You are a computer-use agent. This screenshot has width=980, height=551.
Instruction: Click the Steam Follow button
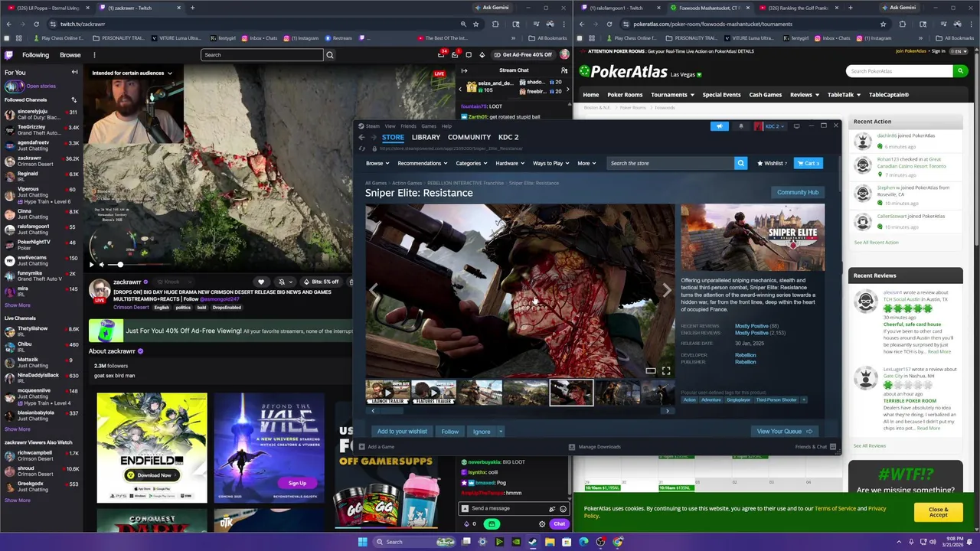pyautogui.click(x=450, y=432)
